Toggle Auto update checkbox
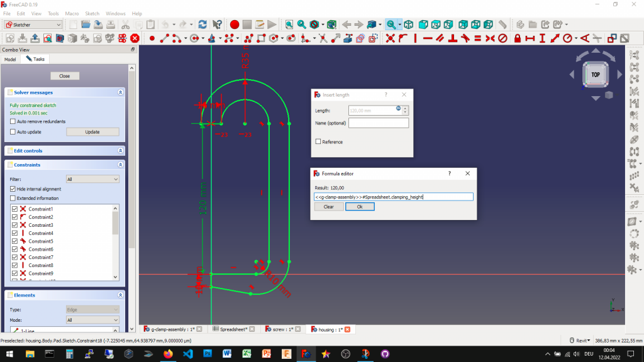644x362 pixels. (13, 132)
